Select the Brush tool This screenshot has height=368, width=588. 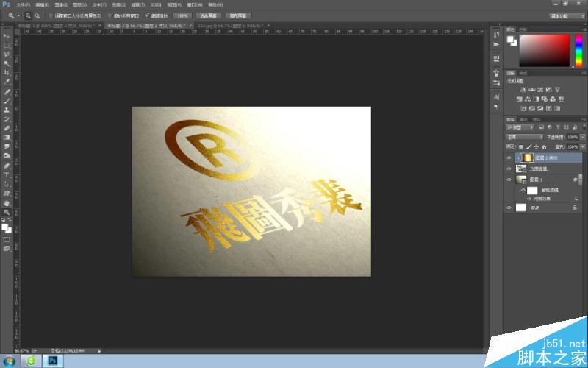click(7, 101)
